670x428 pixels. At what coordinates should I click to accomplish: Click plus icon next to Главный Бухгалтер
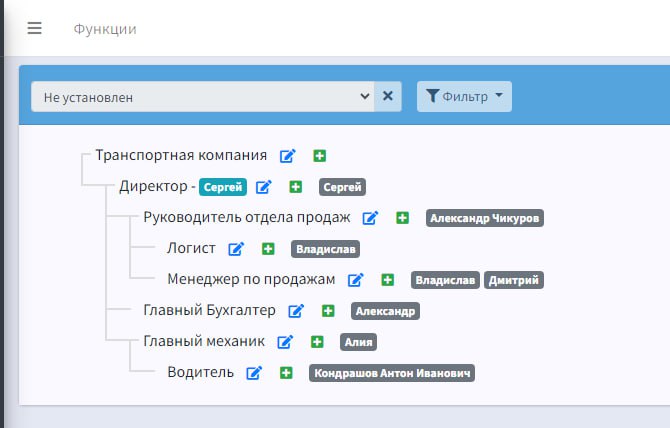(x=328, y=311)
